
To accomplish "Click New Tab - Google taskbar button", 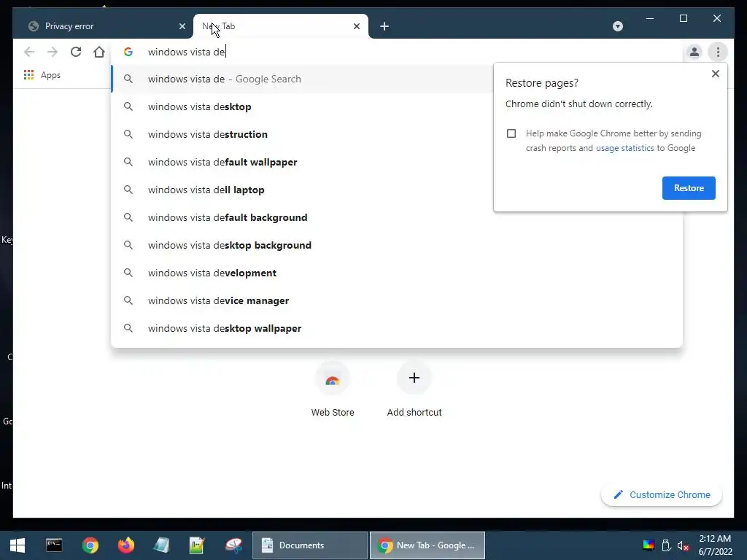I will (427, 545).
